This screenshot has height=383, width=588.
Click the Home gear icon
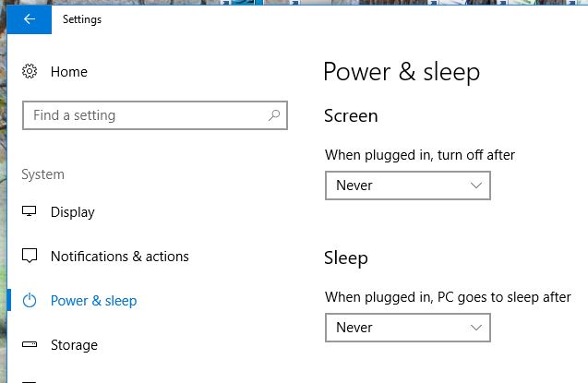[30, 72]
